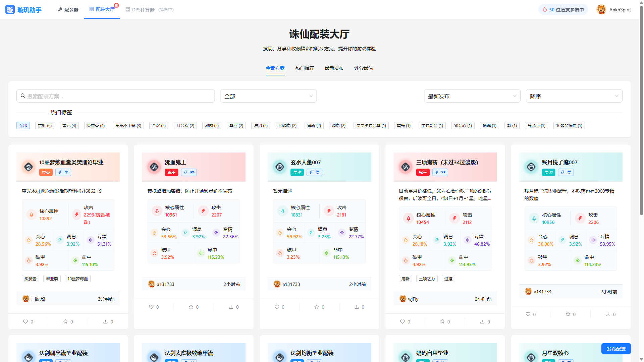Open 50 位道友参悟中 indicator

563,10
